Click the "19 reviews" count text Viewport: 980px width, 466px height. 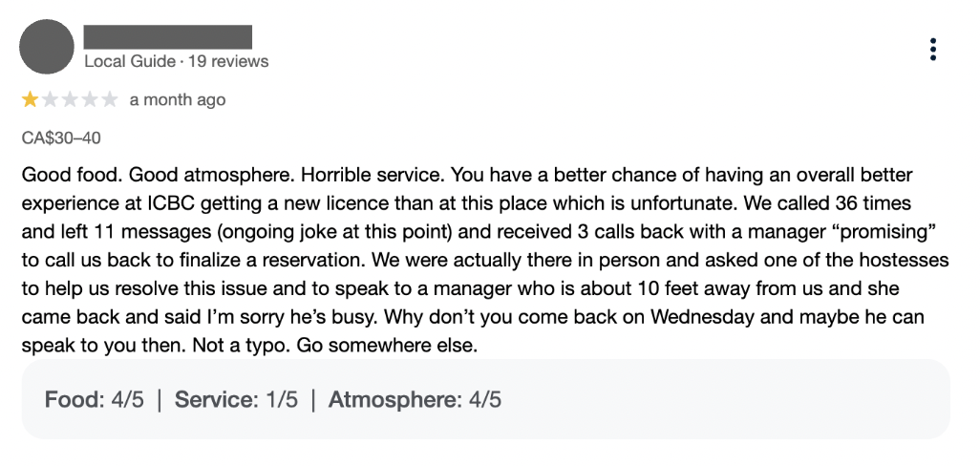click(228, 61)
